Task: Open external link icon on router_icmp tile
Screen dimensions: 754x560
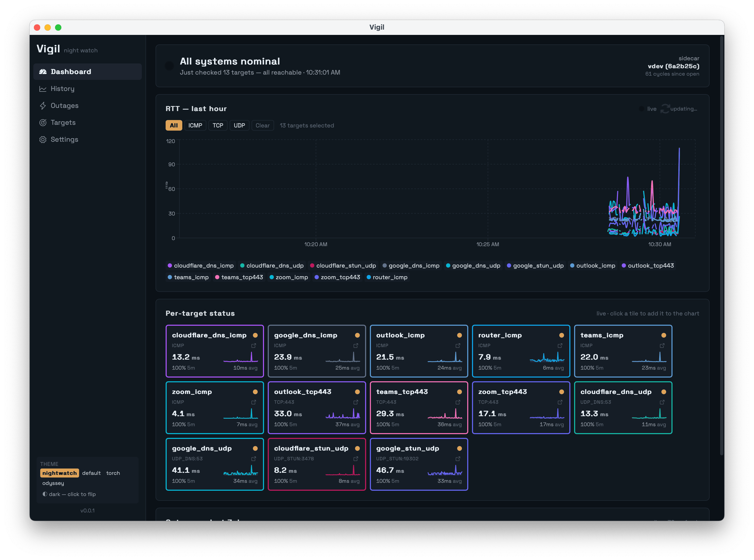Action: (x=560, y=346)
